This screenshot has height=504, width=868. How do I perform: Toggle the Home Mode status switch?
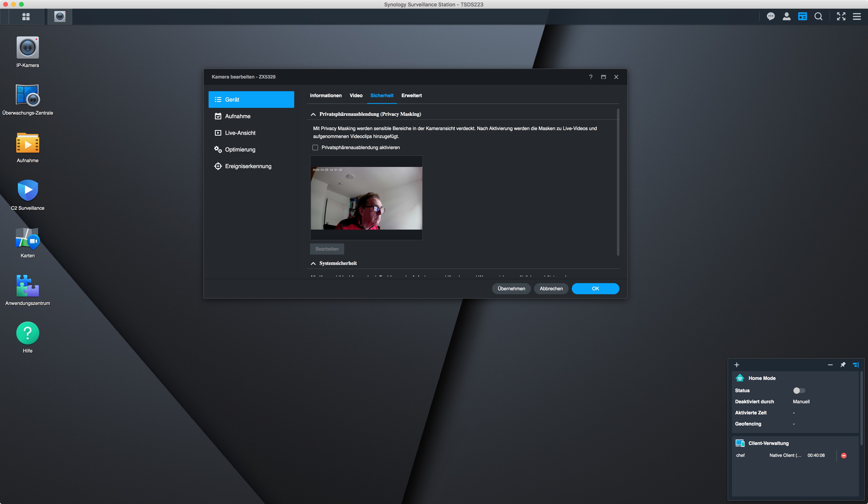click(x=799, y=390)
